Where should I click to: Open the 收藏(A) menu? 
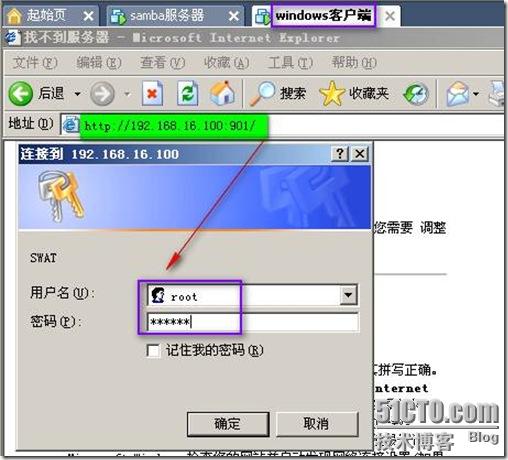[x=226, y=63]
